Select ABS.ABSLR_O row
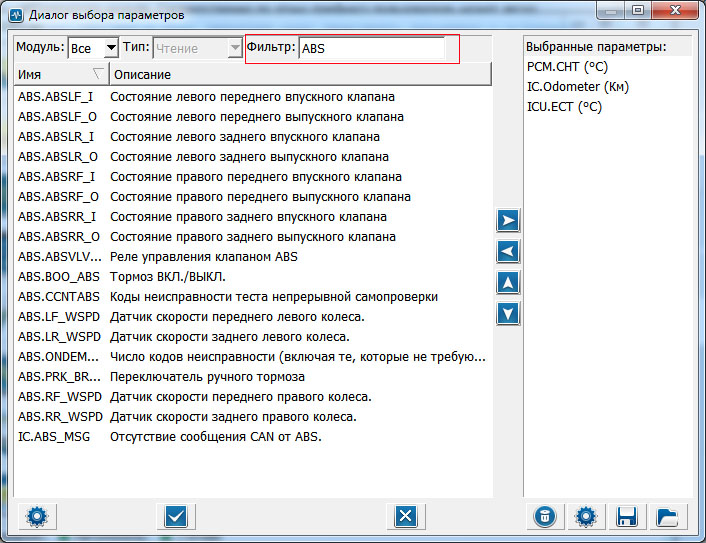This screenshot has height=543, width=706. coord(252,157)
